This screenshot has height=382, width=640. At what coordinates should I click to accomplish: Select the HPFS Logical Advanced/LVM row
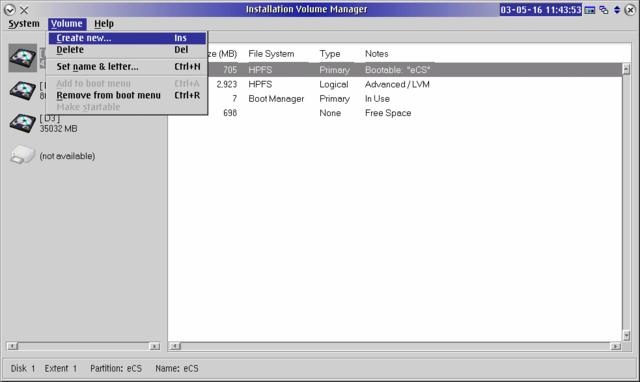click(395, 84)
